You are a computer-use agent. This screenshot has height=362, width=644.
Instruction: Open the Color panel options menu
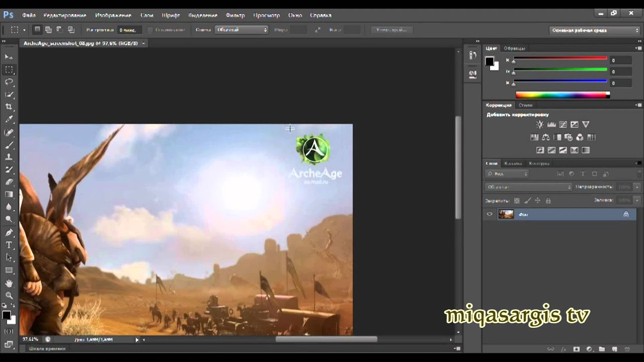click(x=638, y=48)
